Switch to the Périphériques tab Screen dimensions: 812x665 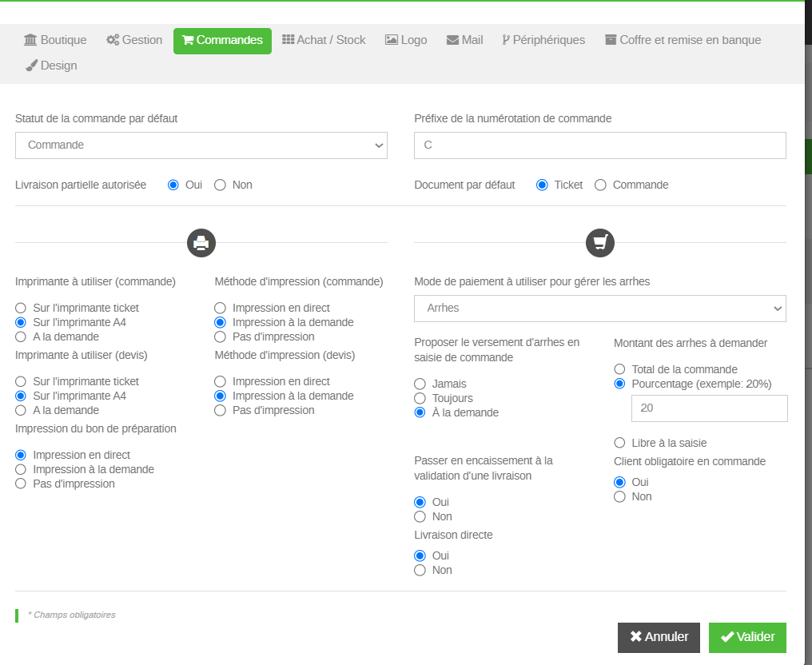tap(543, 40)
